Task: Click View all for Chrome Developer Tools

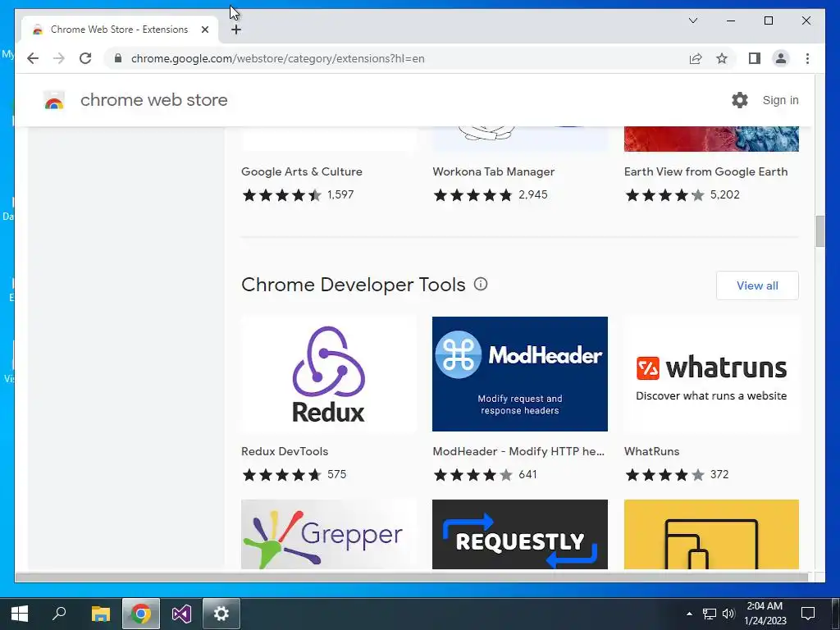Action: coord(757,285)
